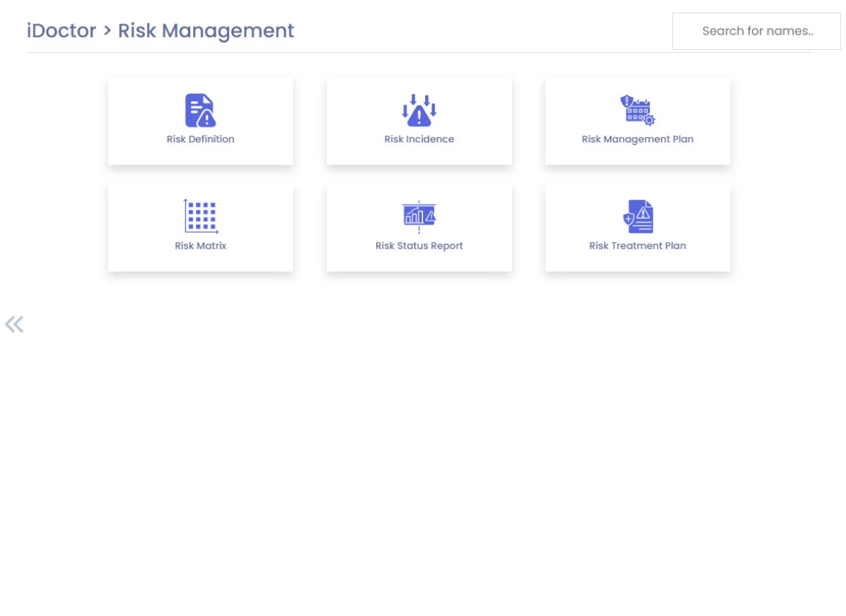The image size is (846, 616).
Task: Click the Risk Matrix text label
Action: (200, 246)
